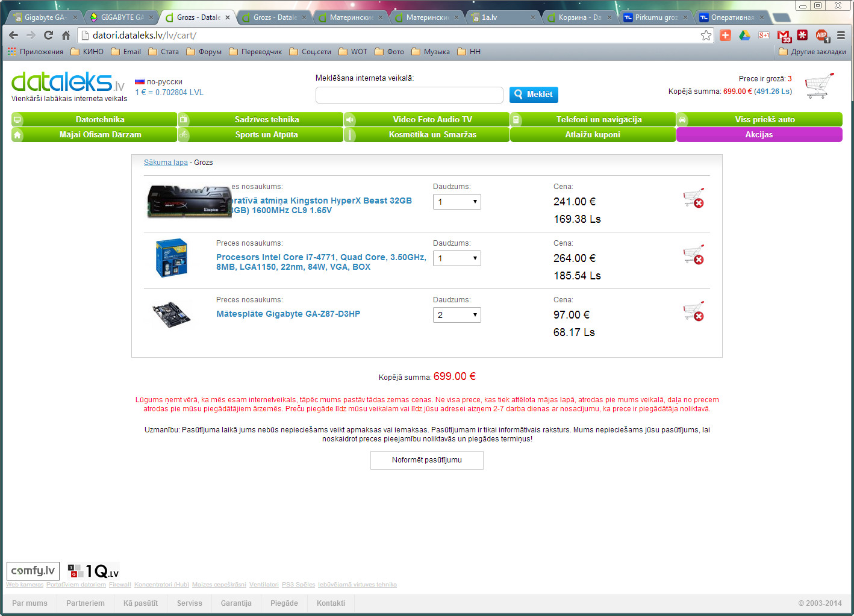Open the Video Foto Audio TV category
854x616 pixels.
(x=426, y=119)
